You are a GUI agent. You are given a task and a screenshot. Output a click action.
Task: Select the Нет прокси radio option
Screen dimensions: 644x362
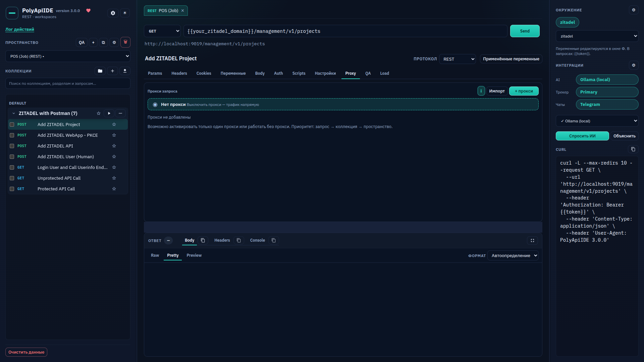pos(155,105)
